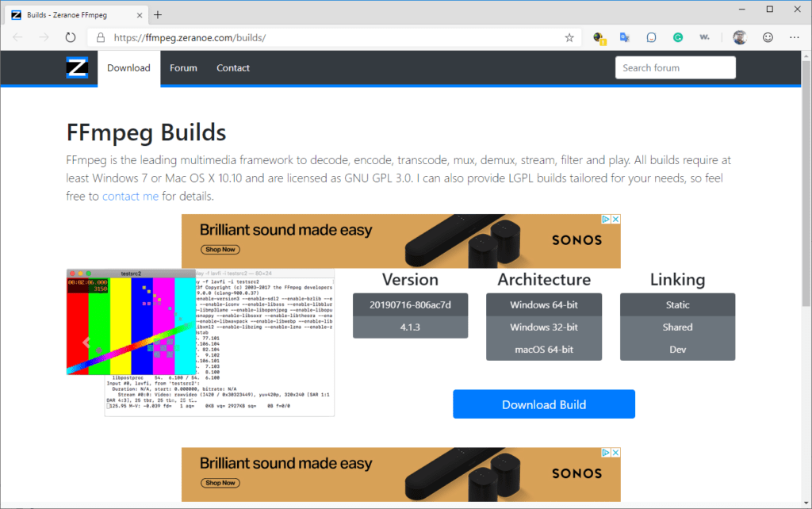812x509 pixels.
Task: Follow the 'contact me' link
Action: point(131,197)
